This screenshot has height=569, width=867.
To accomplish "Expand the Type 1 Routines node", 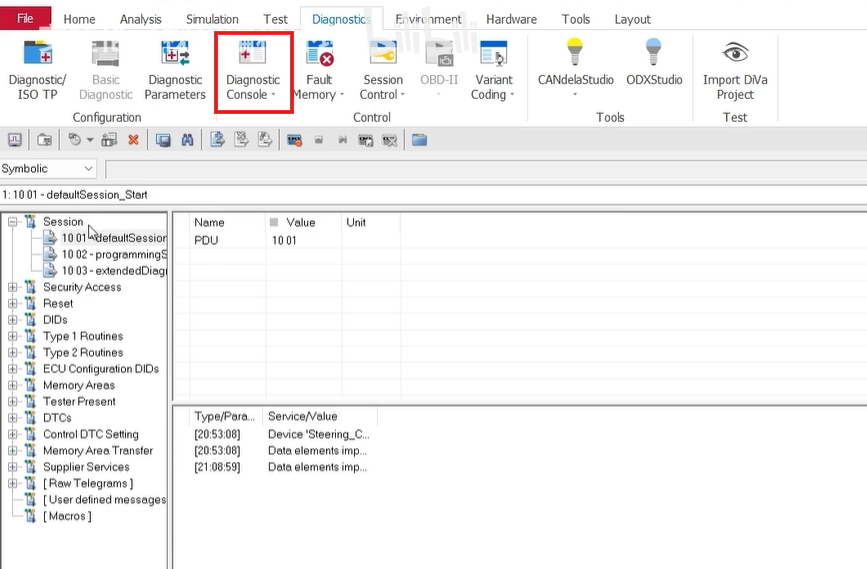I will pyautogui.click(x=13, y=336).
